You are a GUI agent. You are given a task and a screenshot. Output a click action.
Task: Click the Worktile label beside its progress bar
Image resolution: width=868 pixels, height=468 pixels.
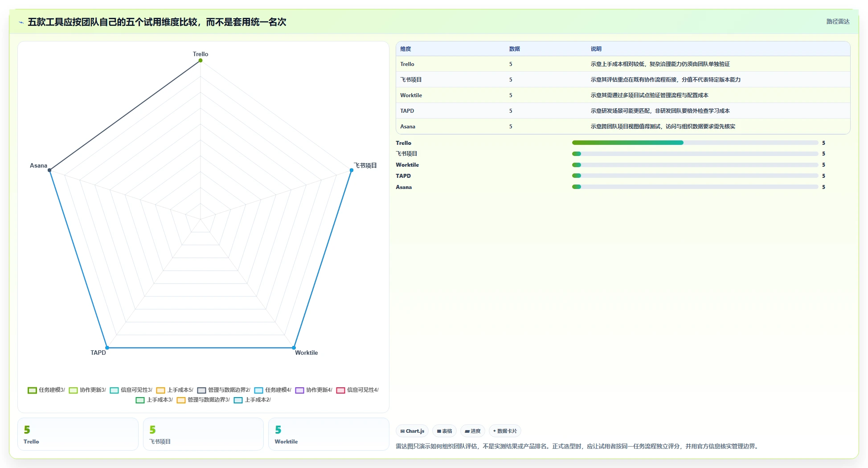point(407,165)
